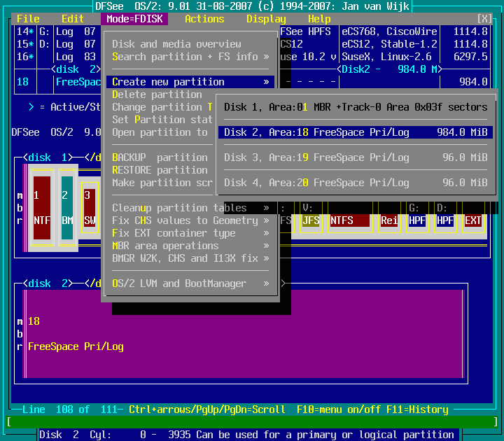Expand OS/2 LVM and BootManager submenu
The width and height of the screenshot is (504, 441).
point(190,283)
